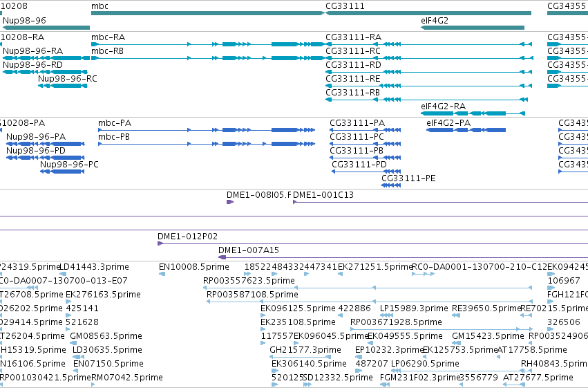Click the Nup98-96-RA transcript label
Image resolution: width=588 pixels, height=388 pixels.
32,51
